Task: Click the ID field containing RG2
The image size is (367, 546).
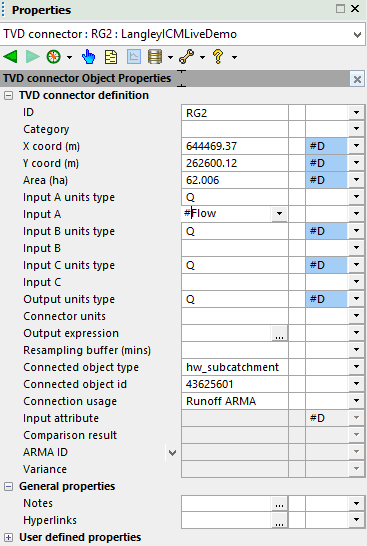Action: [x=235, y=113]
